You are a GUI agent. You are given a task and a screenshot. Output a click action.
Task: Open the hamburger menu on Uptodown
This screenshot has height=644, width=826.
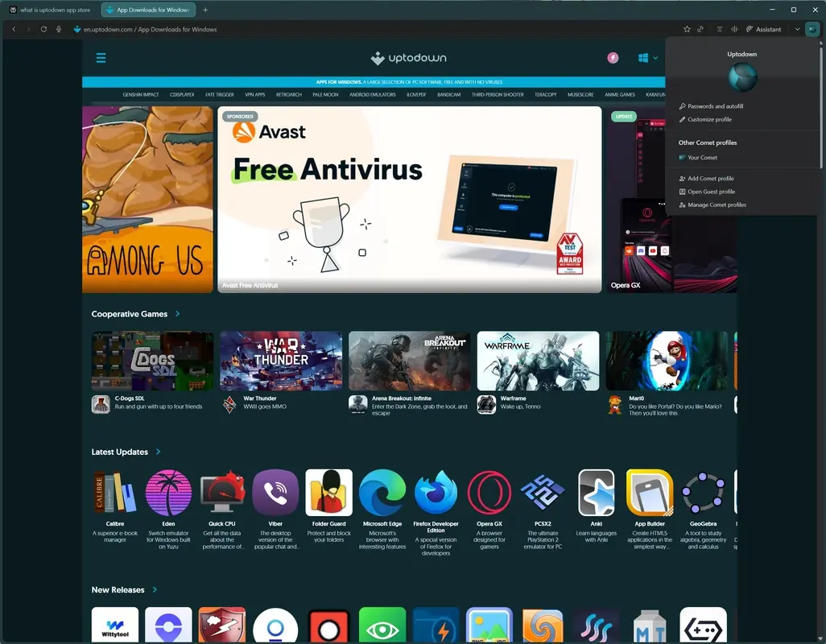[101, 57]
